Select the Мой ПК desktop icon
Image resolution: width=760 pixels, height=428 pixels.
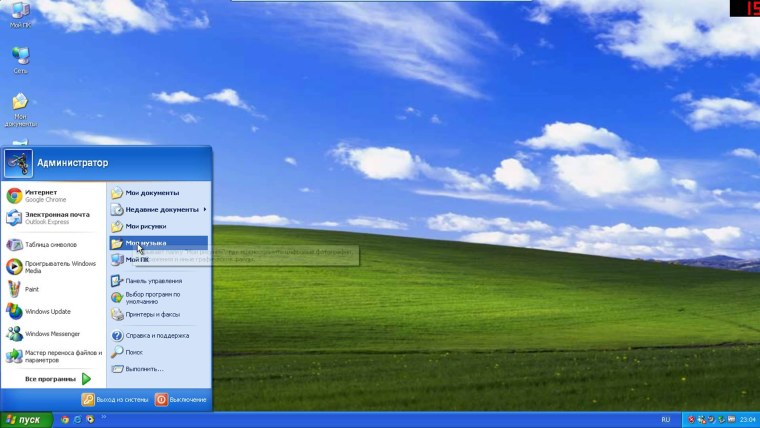20,15
